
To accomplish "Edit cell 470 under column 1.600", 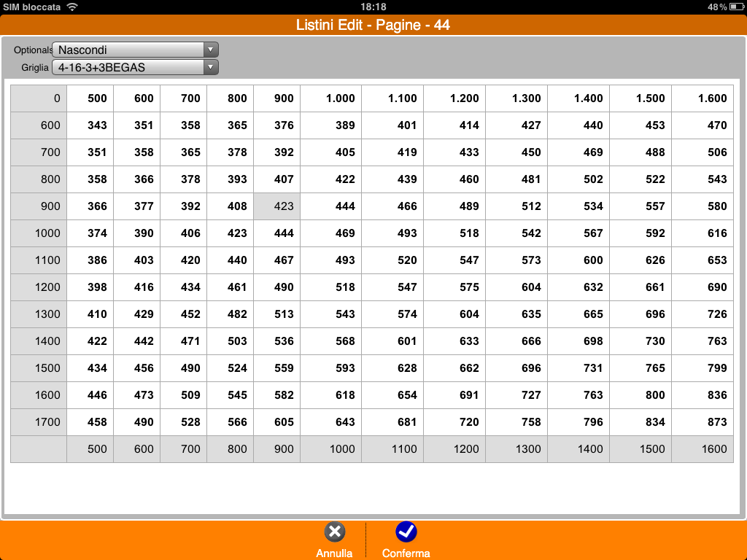I will (703, 125).
